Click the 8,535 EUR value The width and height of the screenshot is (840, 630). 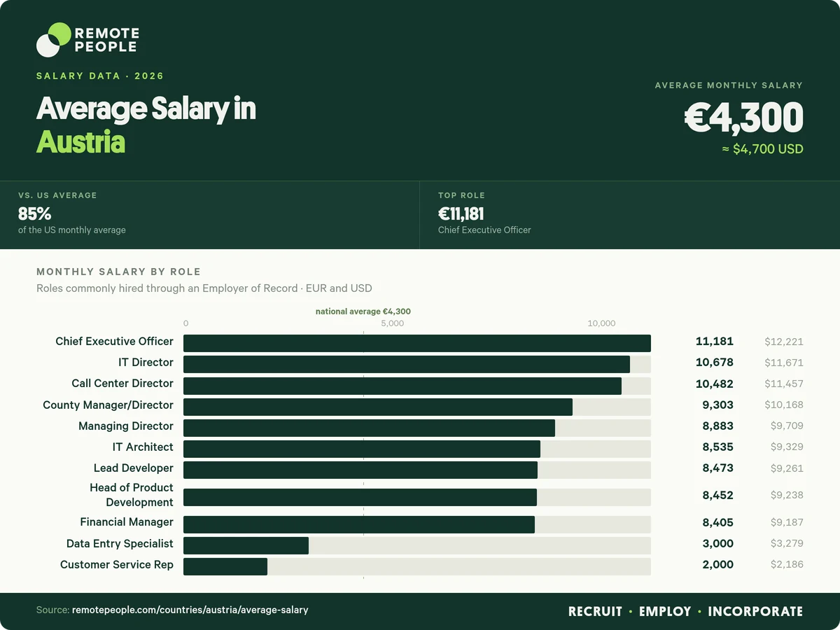click(x=718, y=447)
